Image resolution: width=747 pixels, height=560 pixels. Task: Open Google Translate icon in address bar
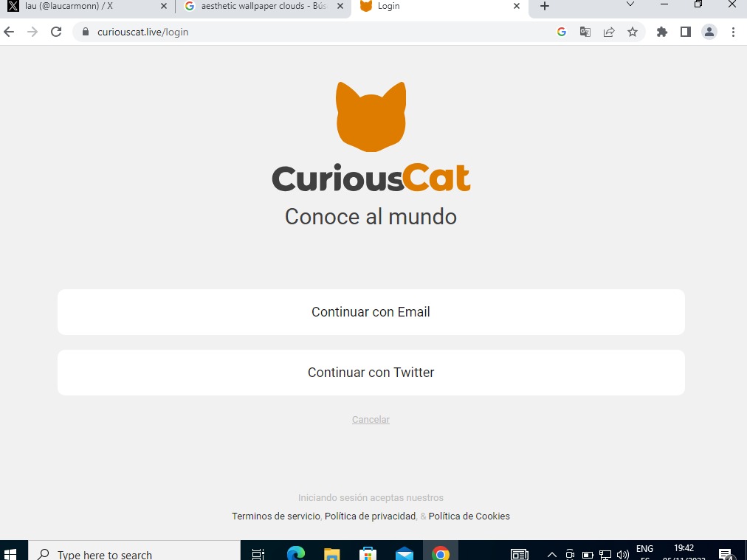(585, 32)
